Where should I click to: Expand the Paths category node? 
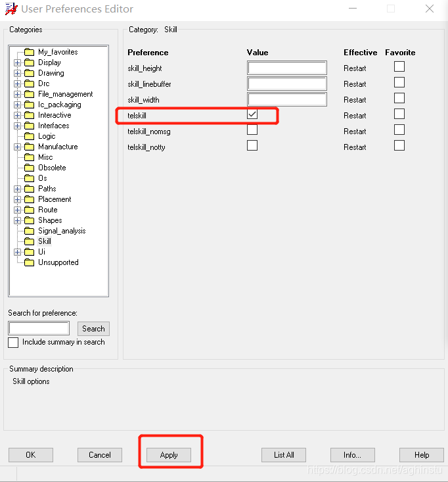[18, 189]
